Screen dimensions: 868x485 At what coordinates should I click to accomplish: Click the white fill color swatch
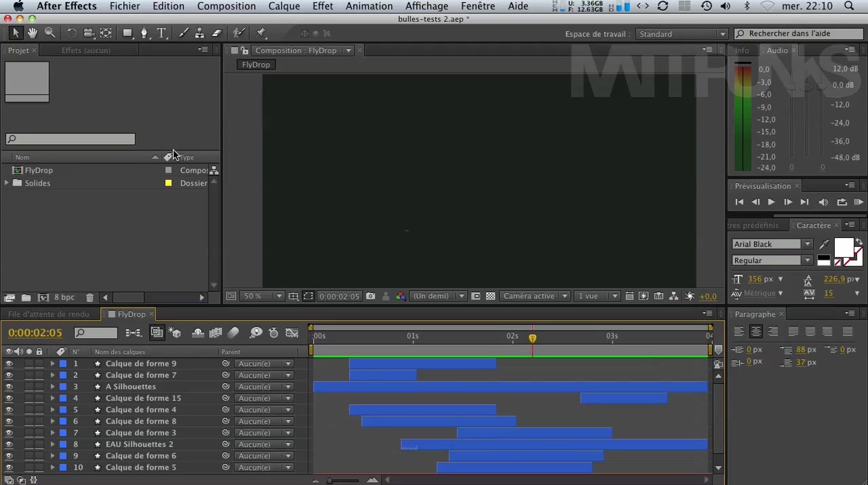843,248
